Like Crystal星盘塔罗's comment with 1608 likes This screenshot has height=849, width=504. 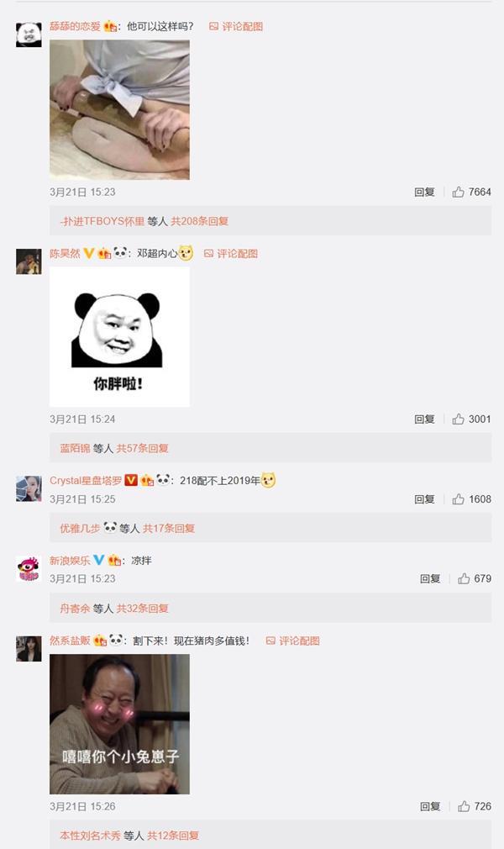coord(459,499)
